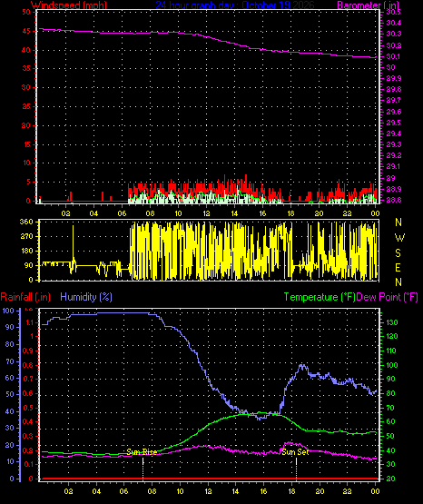Click the "0.5" rainfall axis value
The height and width of the screenshot is (504, 423).
[28, 408]
